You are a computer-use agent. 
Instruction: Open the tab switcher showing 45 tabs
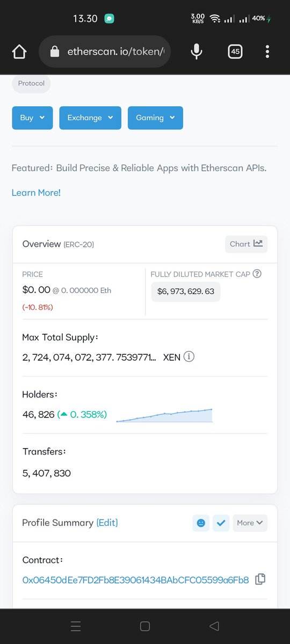coord(235,52)
